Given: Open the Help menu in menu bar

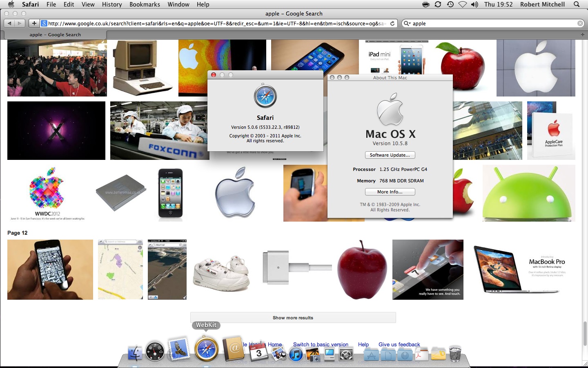Looking at the screenshot, I should [203, 4].
